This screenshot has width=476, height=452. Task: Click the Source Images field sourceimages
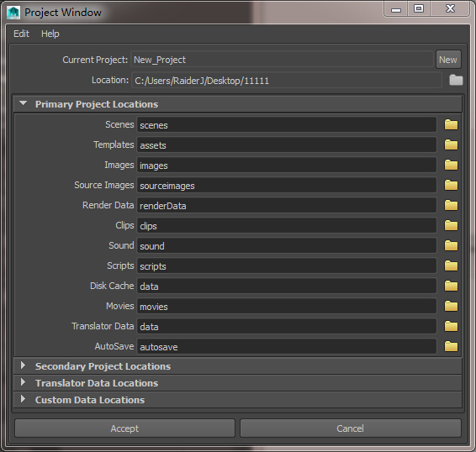pyautogui.click(x=287, y=185)
